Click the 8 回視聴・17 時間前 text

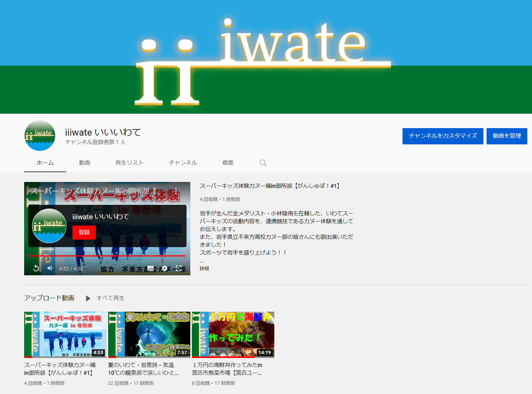pyautogui.click(x=213, y=383)
